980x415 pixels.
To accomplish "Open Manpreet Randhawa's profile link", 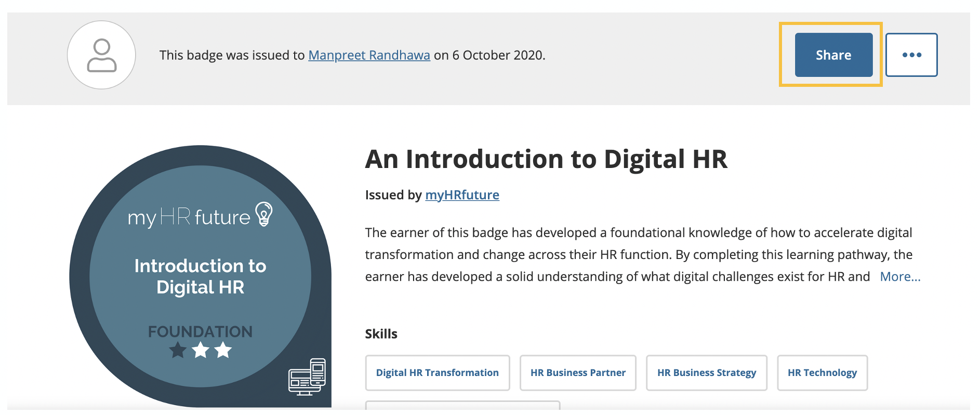I will point(369,55).
